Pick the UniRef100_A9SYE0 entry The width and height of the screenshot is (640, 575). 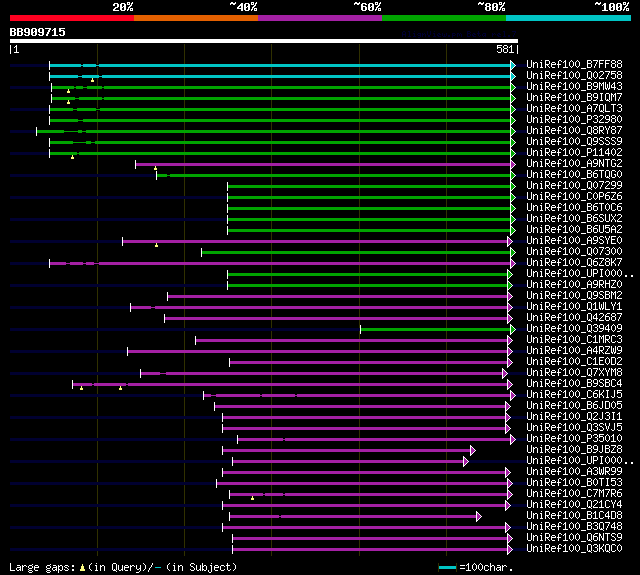574,241
